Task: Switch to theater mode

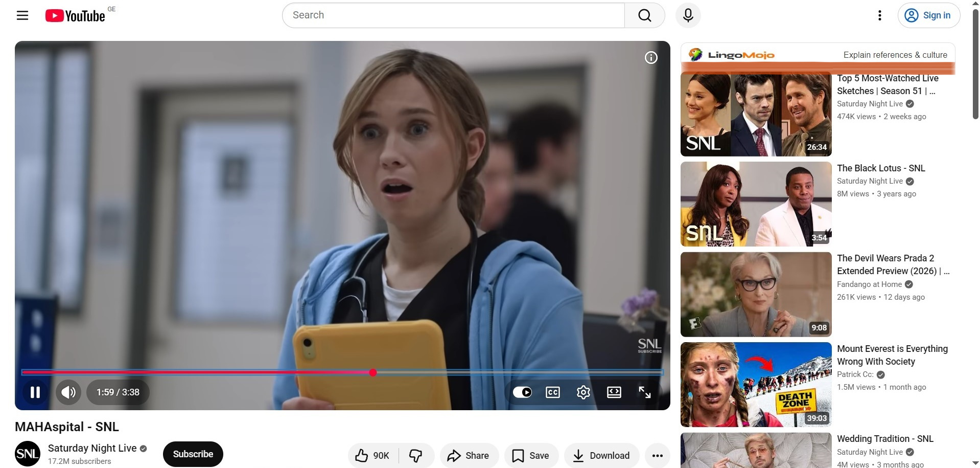Action: coord(614,392)
